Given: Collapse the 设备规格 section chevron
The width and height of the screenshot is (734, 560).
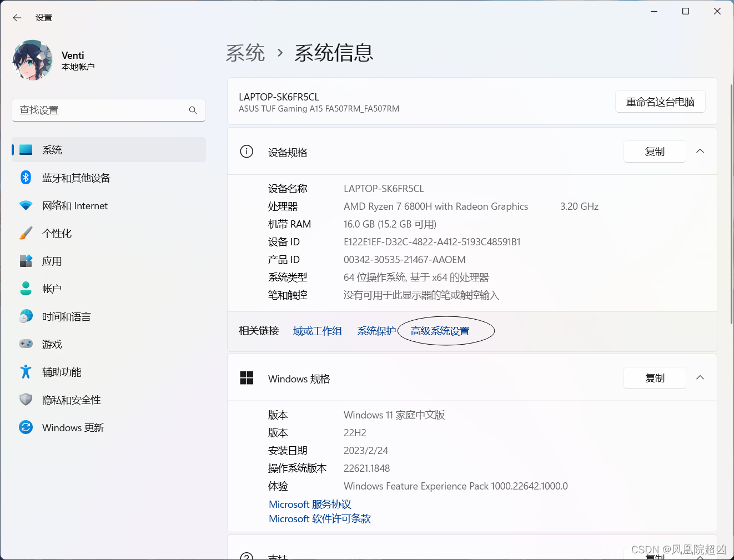Looking at the screenshot, I should coord(700,151).
